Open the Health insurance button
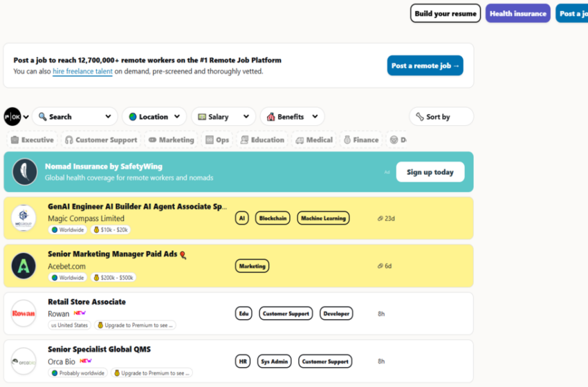The width and height of the screenshot is (588, 387). (518, 14)
